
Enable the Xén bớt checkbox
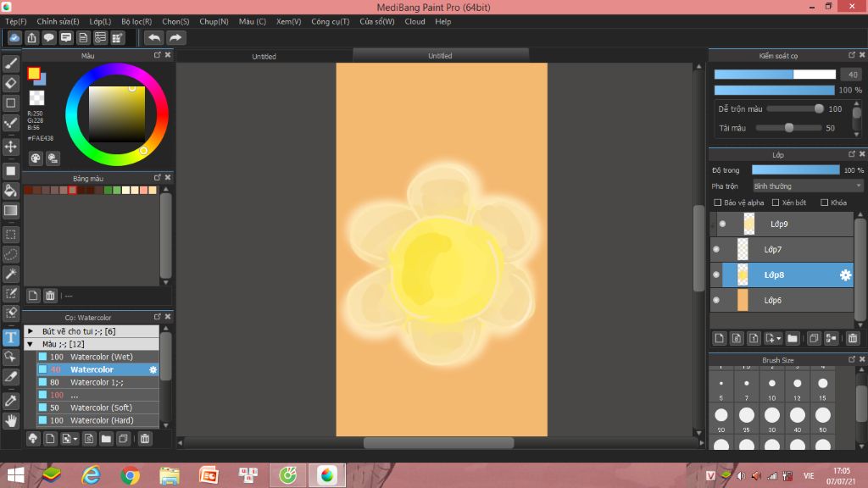(x=776, y=202)
